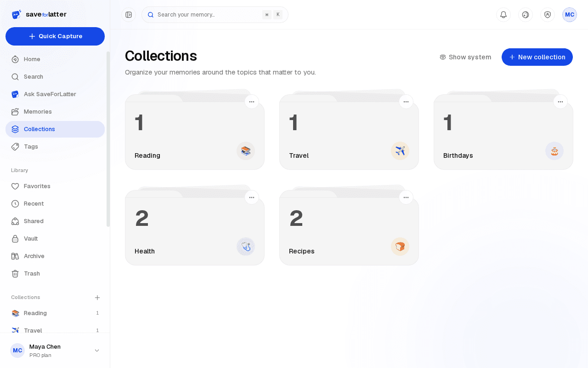
Task: Click the Collections page heading
Action: click(161, 56)
